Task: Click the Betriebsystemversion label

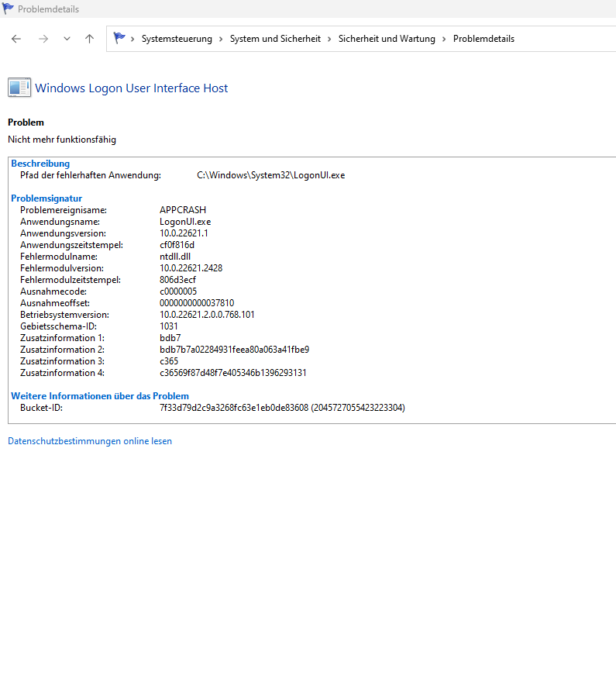Action: point(64,315)
